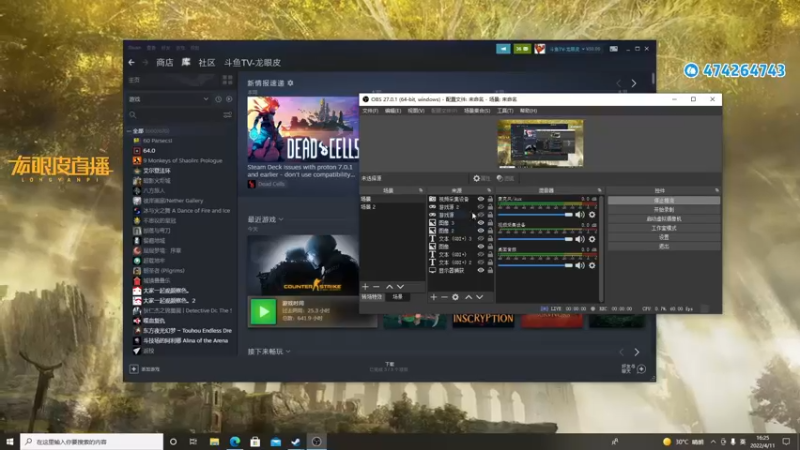Adjust 麦克风/Aux volume slider
Screen dimensions: 800x450
[x=535, y=215]
